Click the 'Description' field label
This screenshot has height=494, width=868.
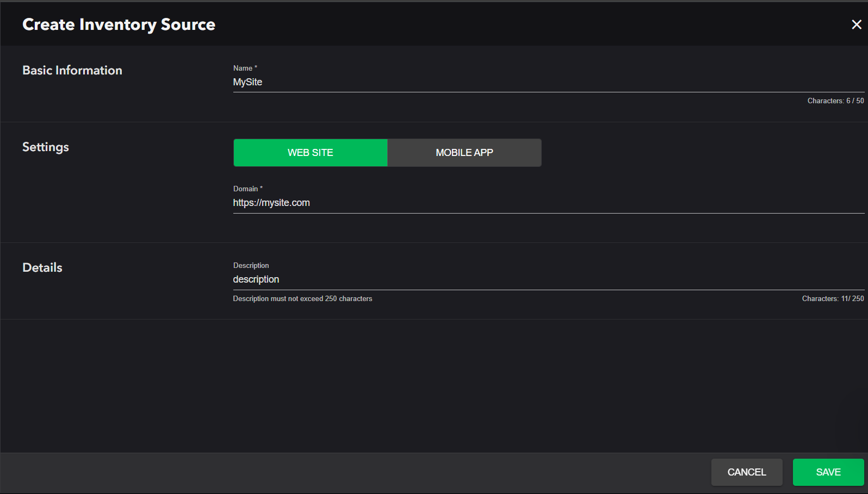251,265
